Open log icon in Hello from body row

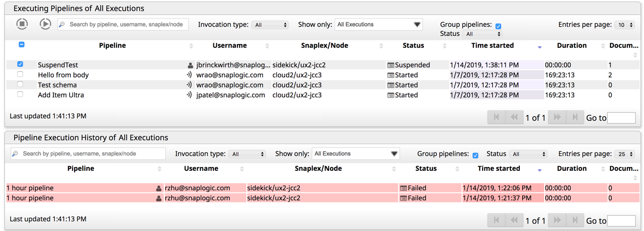click(x=391, y=75)
